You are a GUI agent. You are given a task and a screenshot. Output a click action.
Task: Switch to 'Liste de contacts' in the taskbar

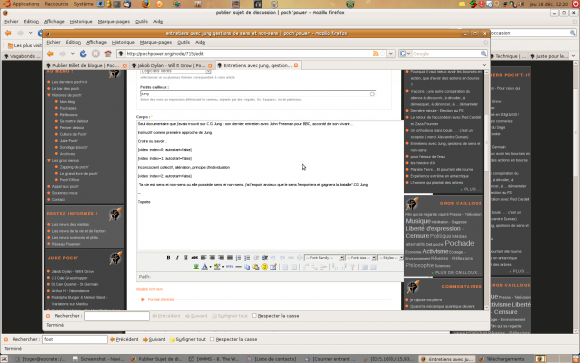pos(272,359)
